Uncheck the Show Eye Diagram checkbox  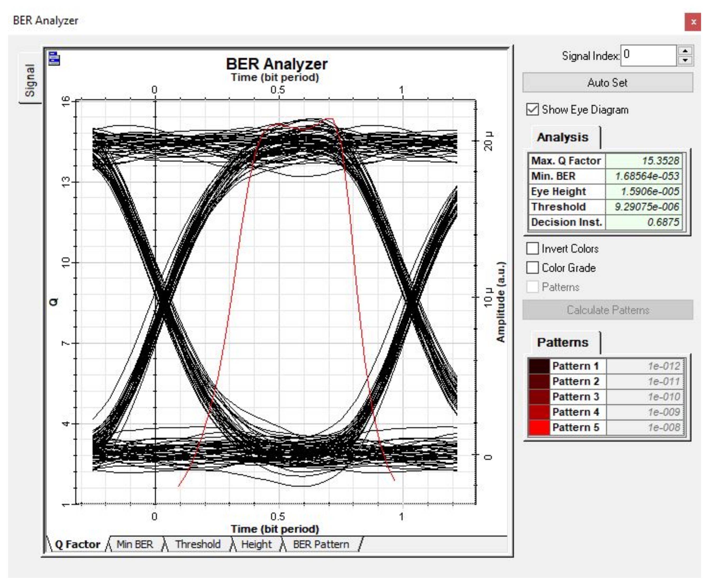point(533,110)
